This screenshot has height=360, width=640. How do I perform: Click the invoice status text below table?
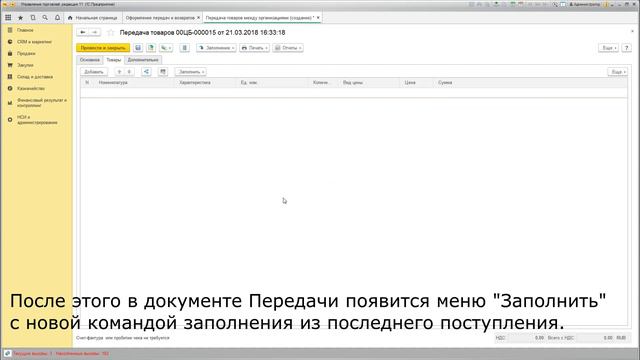[x=122, y=338]
